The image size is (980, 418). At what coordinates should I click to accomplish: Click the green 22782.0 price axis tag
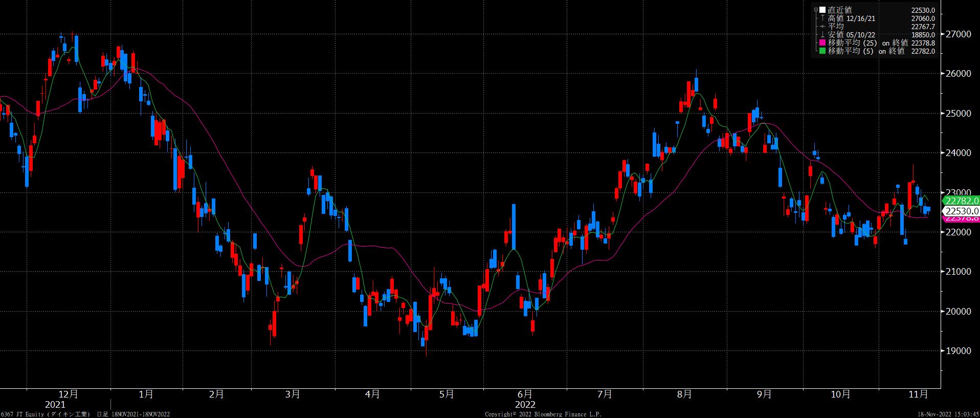(961, 201)
